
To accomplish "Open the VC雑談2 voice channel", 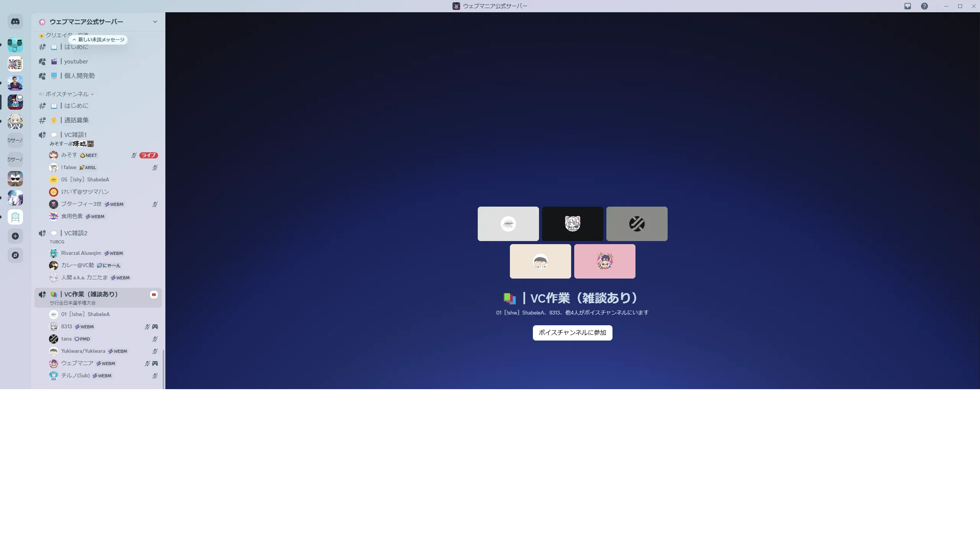I will [75, 233].
